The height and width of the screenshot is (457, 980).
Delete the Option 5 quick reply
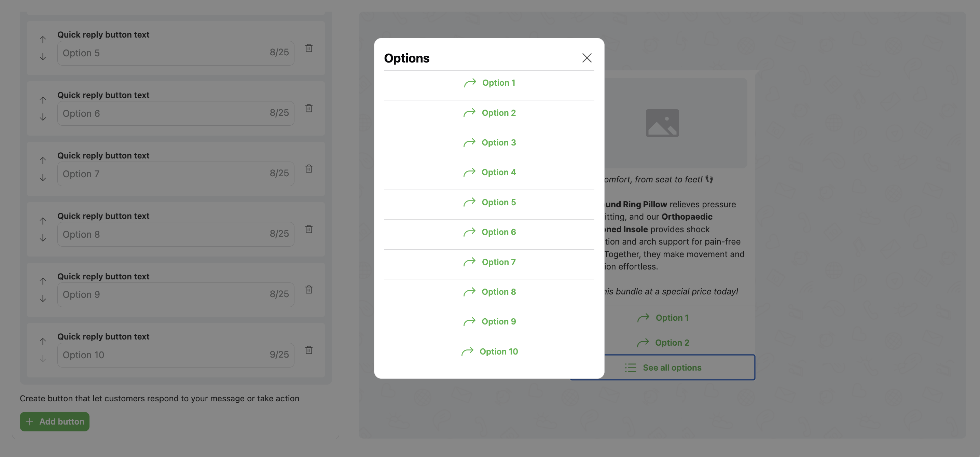pos(308,48)
